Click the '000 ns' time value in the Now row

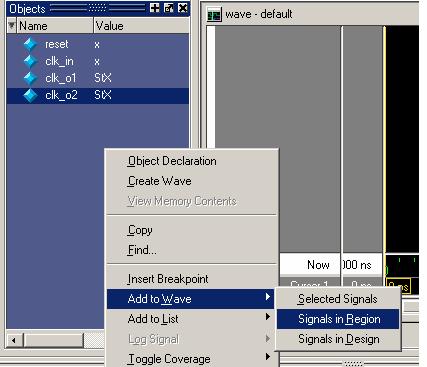pyautogui.click(x=357, y=265)
